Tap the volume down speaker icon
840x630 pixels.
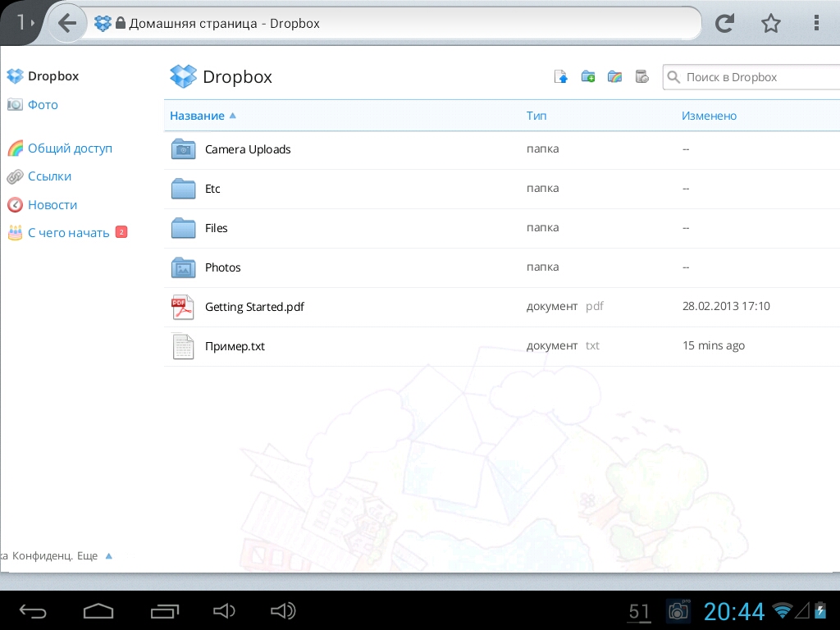tap(224, 610)
